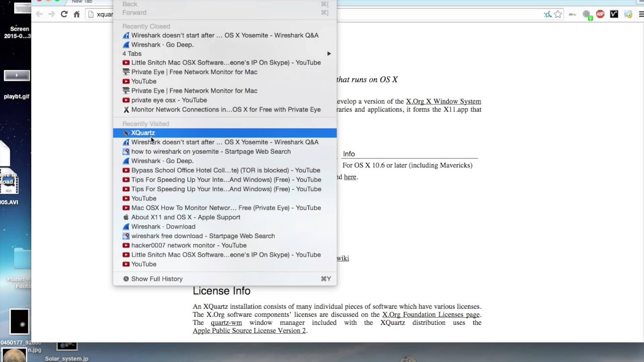Go to the home page icon
Viewport: 644px width, 362px height.
pyautogui.click(x=76, y=14)
